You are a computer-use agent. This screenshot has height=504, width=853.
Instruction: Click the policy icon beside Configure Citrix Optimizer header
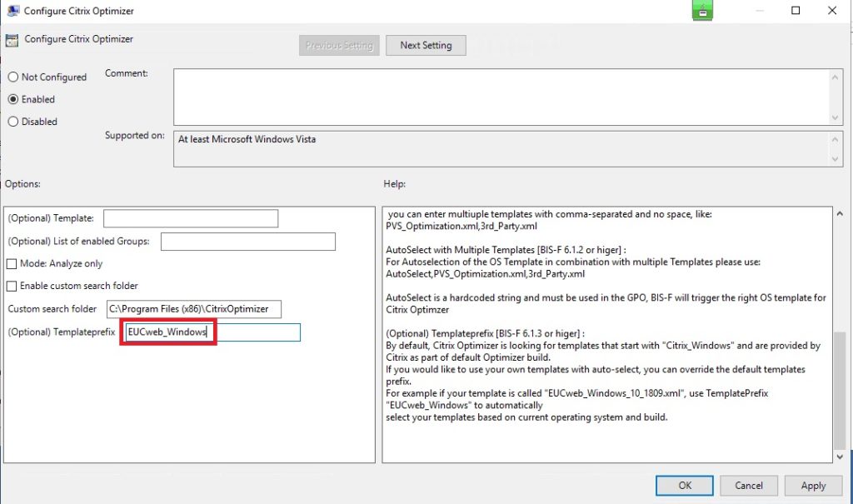coord(13,39)
